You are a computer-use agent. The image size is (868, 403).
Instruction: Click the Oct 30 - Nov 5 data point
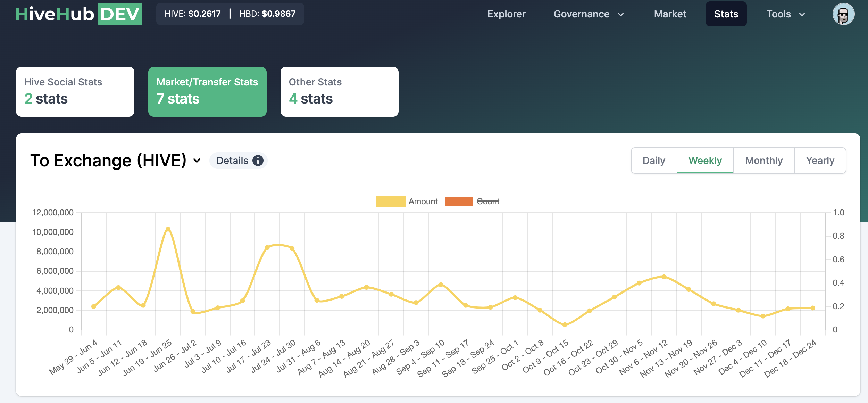click(x=639, y=283)
